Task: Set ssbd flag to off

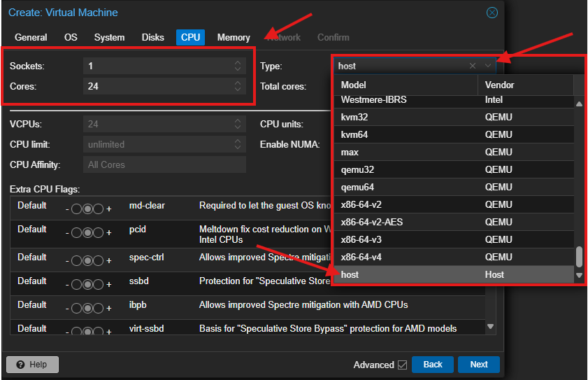Action: click(x=76, y=285)
